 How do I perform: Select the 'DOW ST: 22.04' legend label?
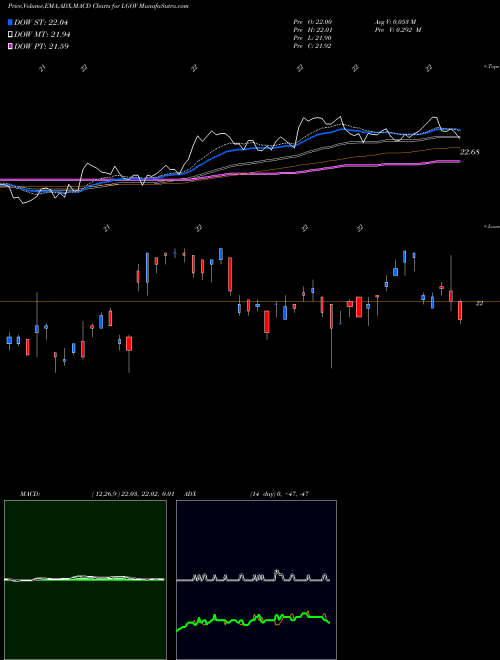[x=41, y=22]
